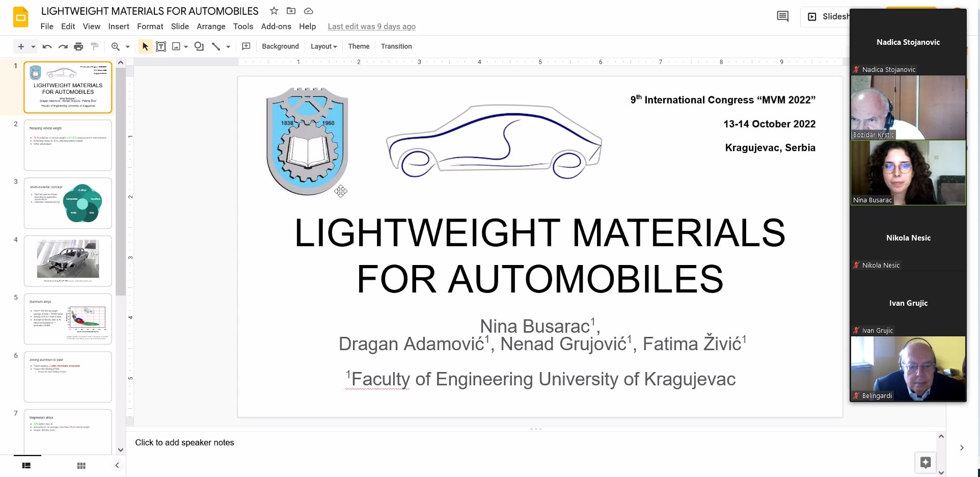Screen dimensions: 980x477
Task: Click the Undo arrow icon
Action: 47,46
